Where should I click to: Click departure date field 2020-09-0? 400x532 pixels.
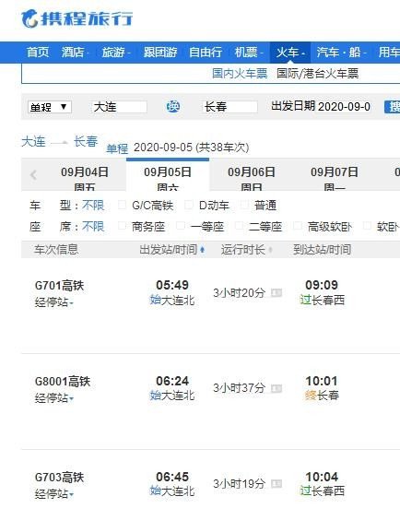click(x=344, y=107)
